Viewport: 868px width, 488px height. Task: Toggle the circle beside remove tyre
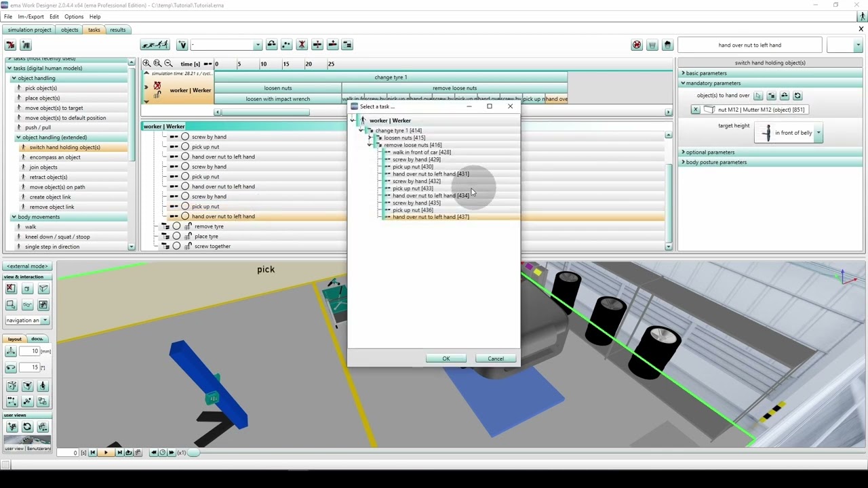[x=176, y=226]
